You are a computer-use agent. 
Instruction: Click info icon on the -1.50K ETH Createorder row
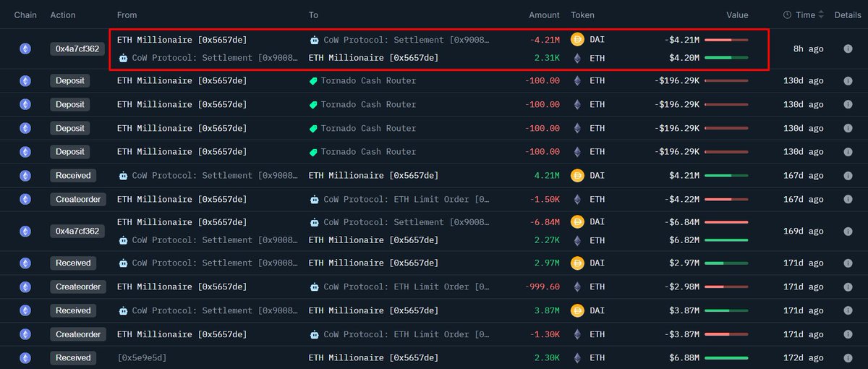click(848, 200)
